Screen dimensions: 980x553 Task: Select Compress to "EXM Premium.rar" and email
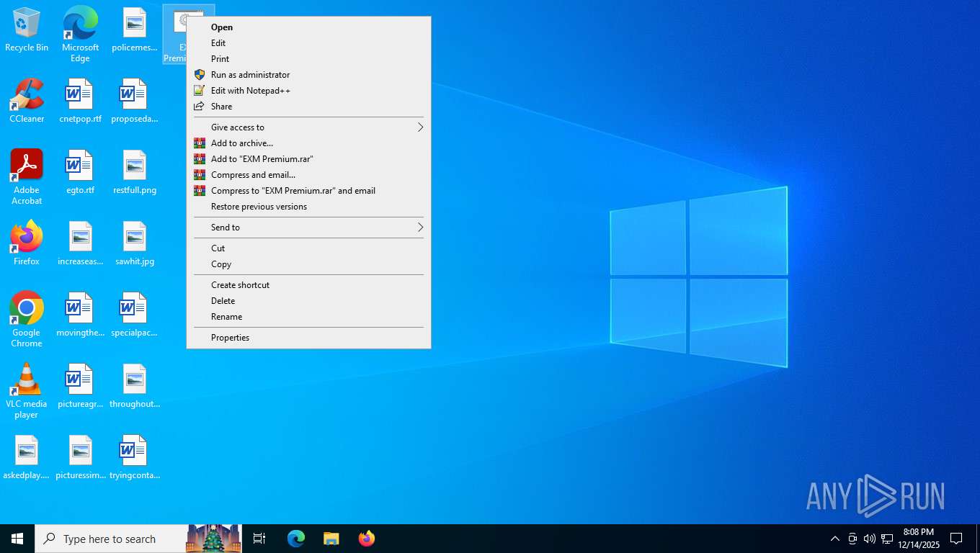(x=308, y=191)
